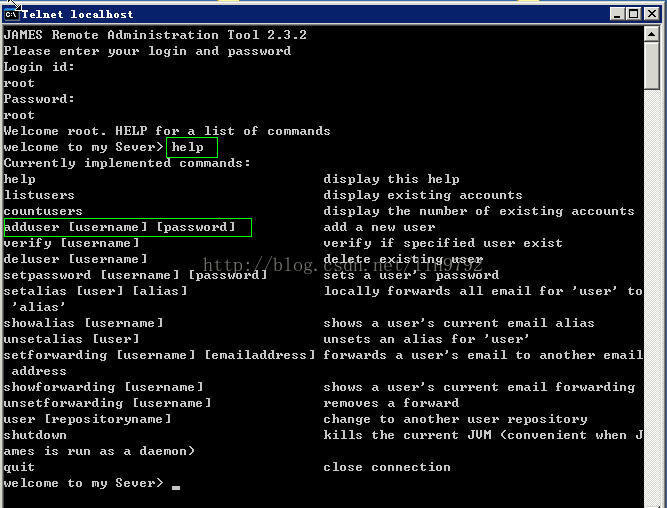
Task: Click the 'shutdown' command text
Action: (35, 435)
